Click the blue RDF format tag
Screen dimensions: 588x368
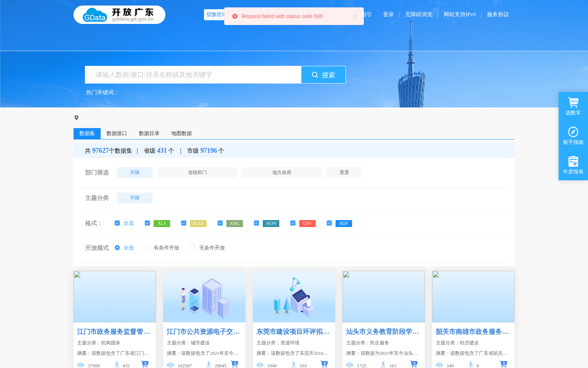[x=344, y=223]
